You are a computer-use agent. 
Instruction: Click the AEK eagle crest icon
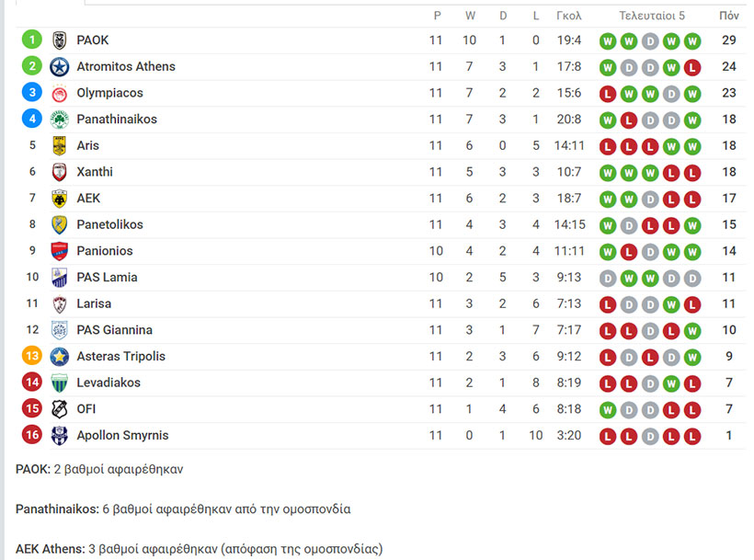pos(59,199)
